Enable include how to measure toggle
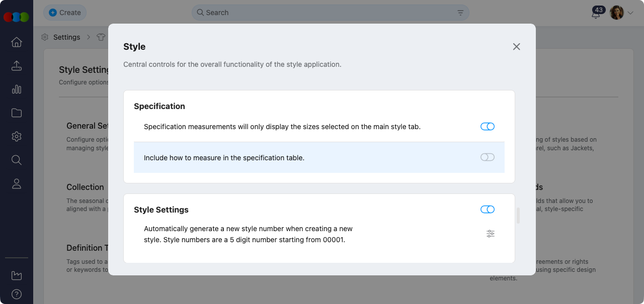 [488, 157]
